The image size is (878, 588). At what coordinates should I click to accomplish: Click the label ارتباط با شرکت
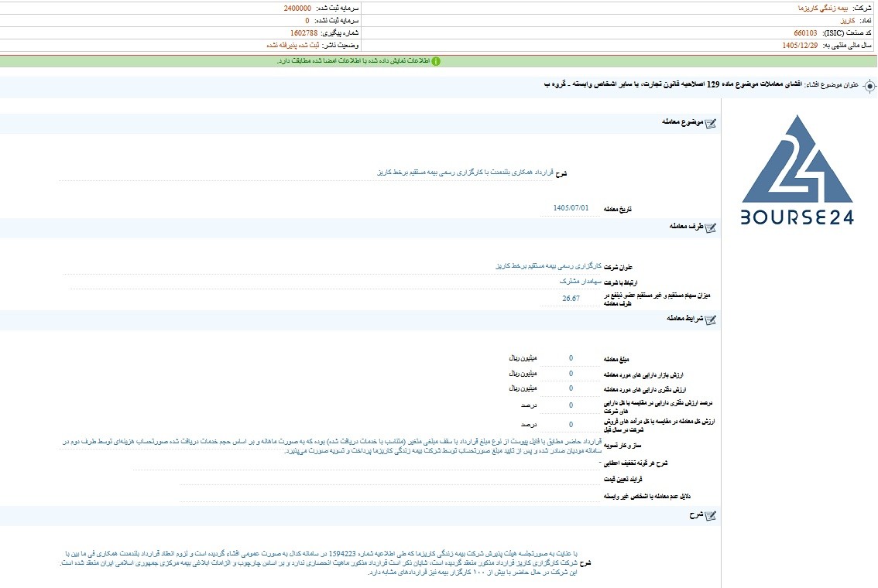point(620,283)
